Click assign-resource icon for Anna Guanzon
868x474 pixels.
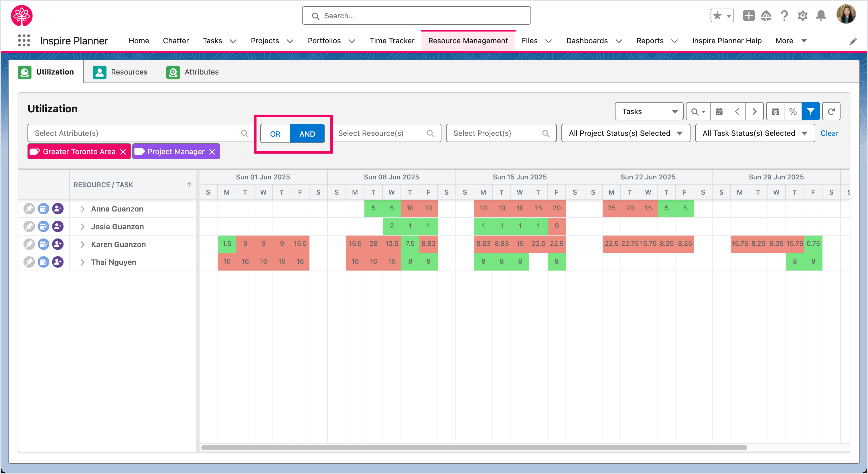coord(58,209)
